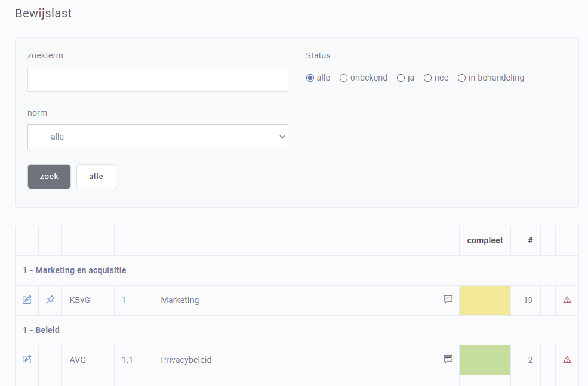The width and height of the screenshot is (588, 386).
Task: Click the 'zoek' button
Action: coord(49,177)
